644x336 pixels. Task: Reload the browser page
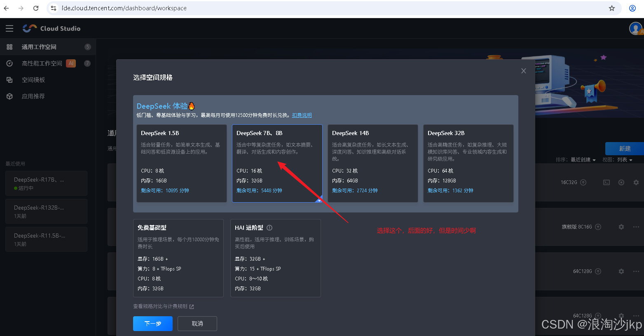(36, 8)
